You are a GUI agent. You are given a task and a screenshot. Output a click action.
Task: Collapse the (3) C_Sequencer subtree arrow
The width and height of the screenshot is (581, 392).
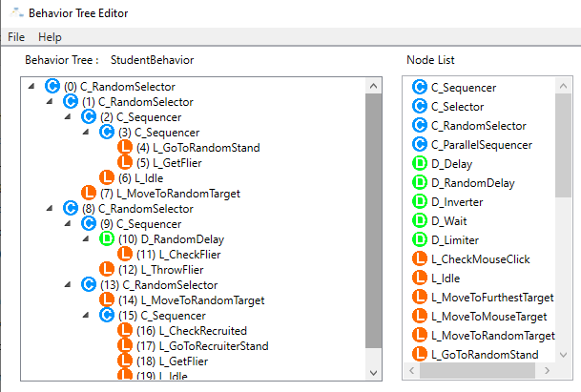coord(88,133)
